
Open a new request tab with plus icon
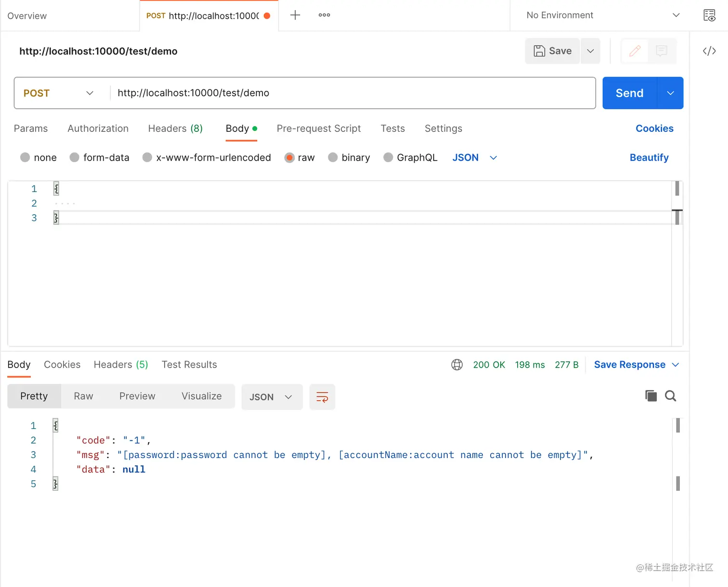point(295,15)
